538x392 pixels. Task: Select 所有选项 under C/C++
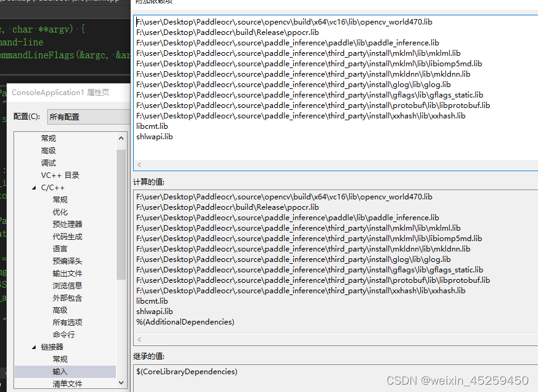67,323
